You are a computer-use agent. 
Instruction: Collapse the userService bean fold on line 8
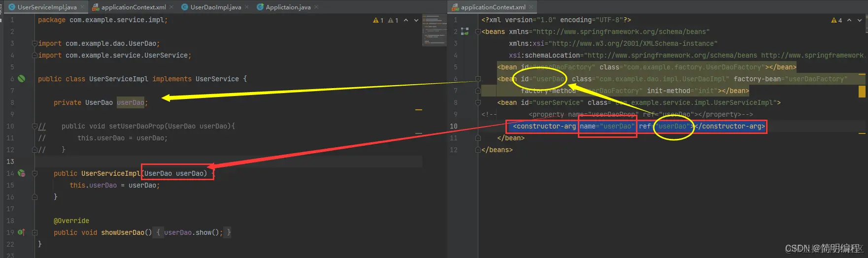coord(478,102)
